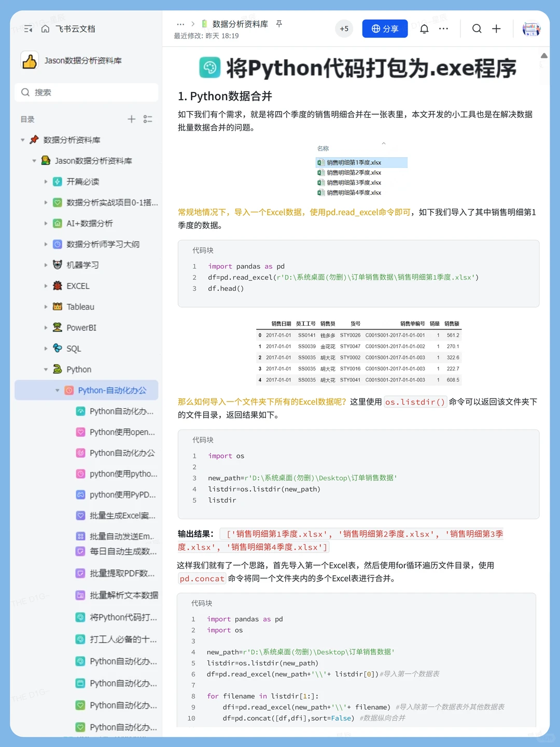This screenshot has width=560, height=747.
Task: Show collaborators by clicking +5 badge
Action: pos(344,29)
